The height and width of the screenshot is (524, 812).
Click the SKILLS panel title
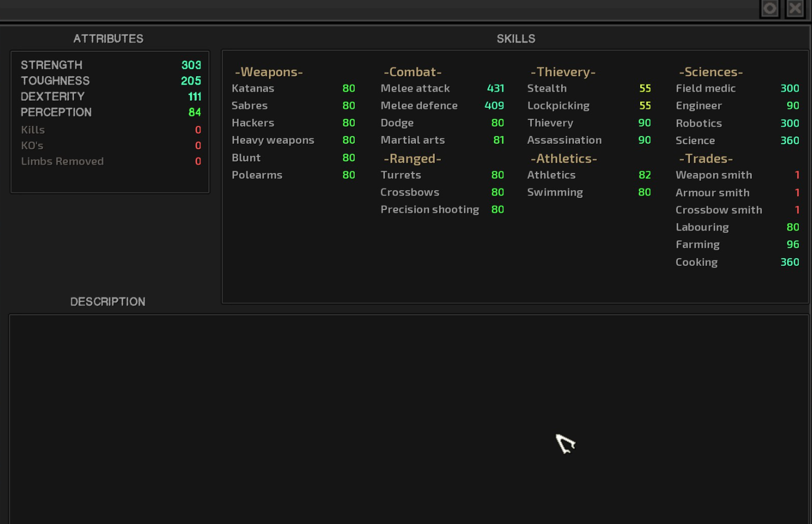point(516,39)
